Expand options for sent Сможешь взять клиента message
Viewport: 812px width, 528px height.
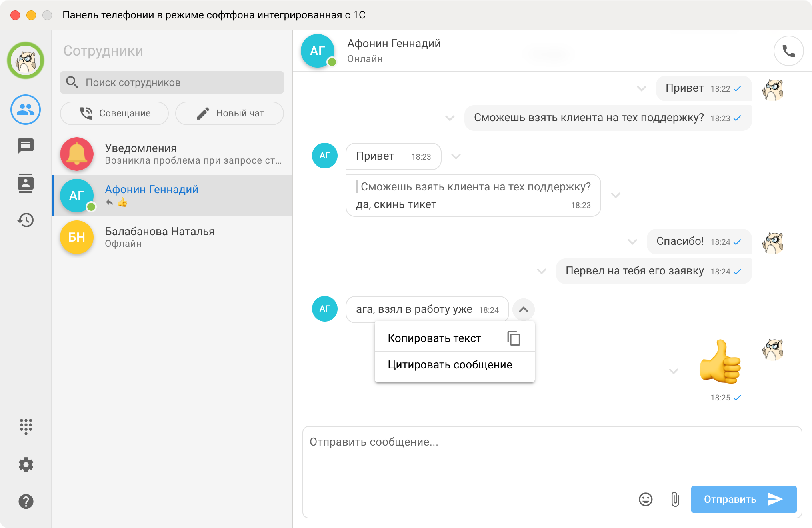pyautogui.click(x=450, y=118)
